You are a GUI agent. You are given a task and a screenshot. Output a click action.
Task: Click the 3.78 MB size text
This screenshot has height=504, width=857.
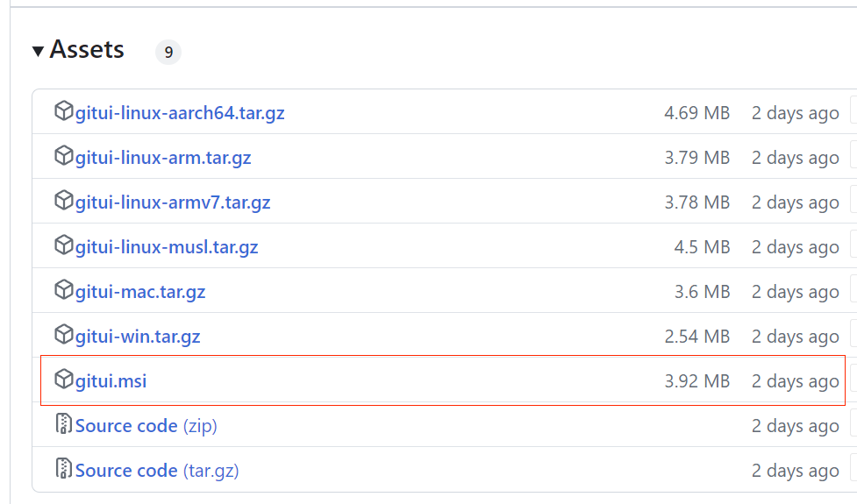(x=696, y=202)
